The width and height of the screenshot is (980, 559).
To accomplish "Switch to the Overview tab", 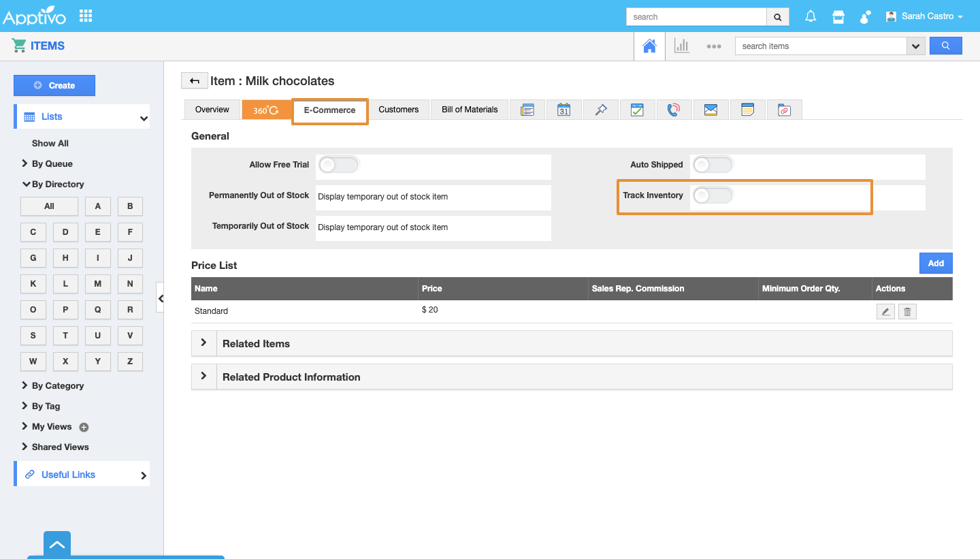I will pos(212,110).
